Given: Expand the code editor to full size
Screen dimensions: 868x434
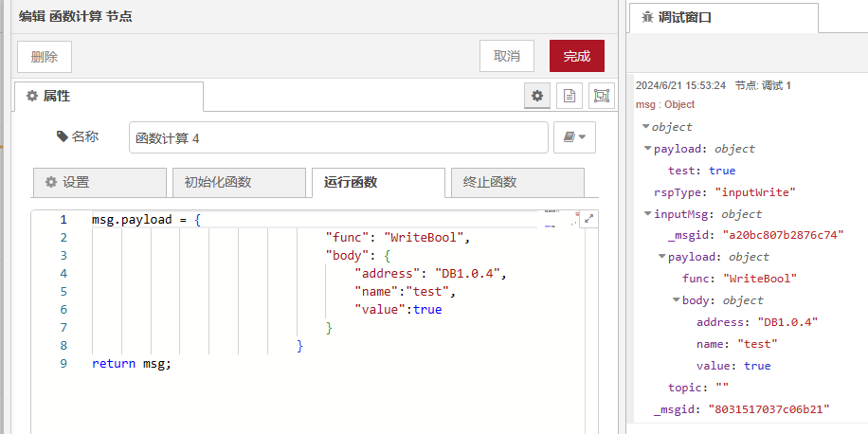Looking at the screenshot, I should pyautogui.click(x=588, y=219).
